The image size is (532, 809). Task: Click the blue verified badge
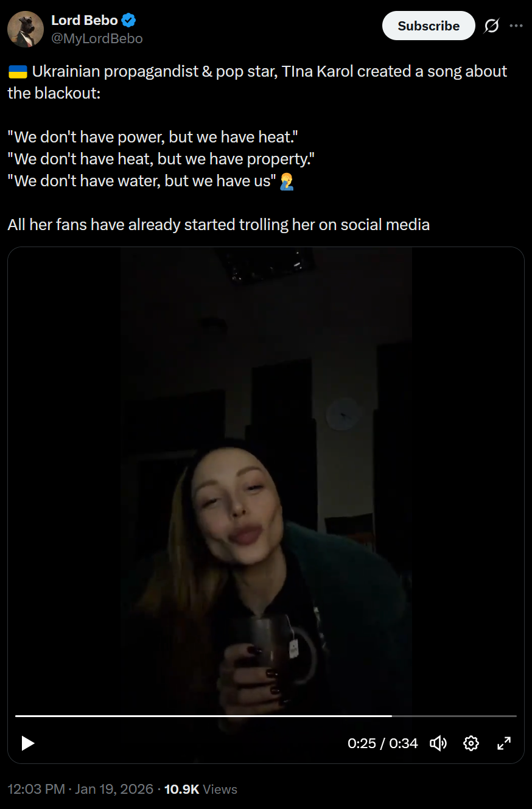click(128, 21)
